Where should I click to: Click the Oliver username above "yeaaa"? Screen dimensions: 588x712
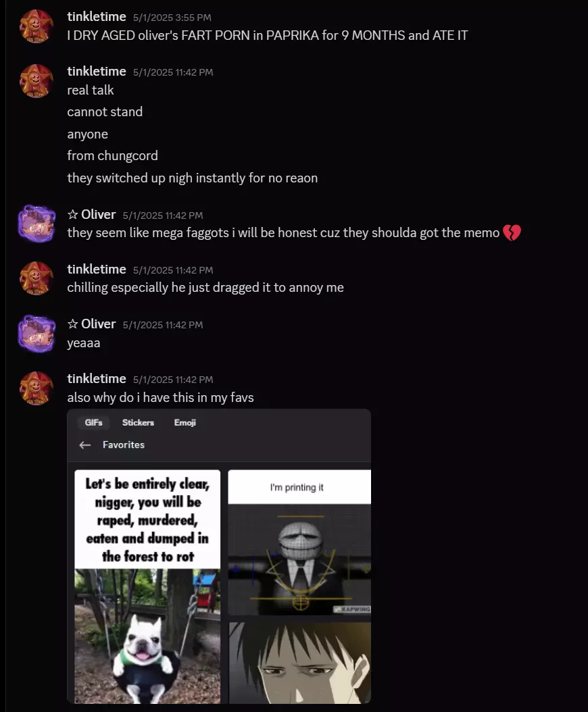(98, 324)
